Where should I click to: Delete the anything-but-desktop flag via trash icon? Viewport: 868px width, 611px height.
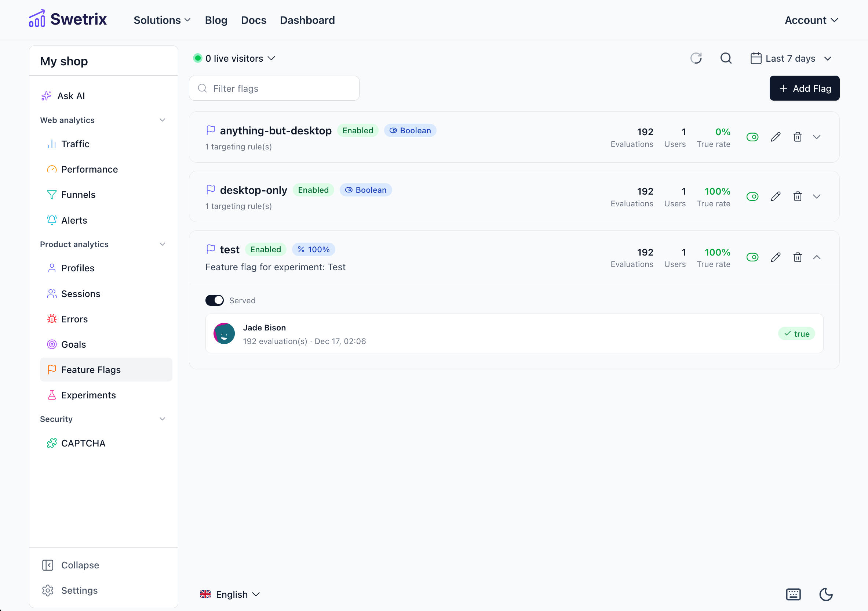[797, 137]
